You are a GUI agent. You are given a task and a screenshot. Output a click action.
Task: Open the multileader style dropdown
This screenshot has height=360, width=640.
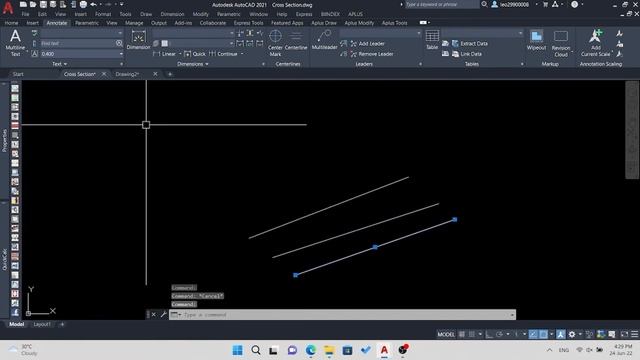418,33
